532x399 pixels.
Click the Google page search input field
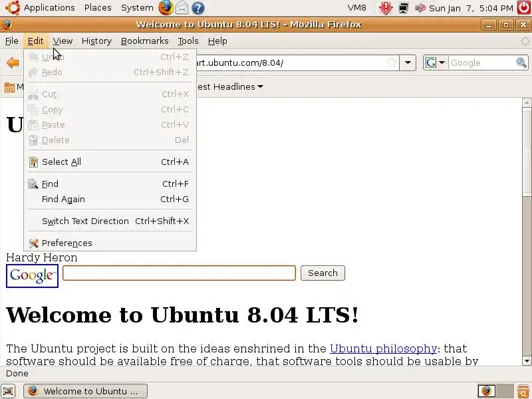tap(179, 273)
